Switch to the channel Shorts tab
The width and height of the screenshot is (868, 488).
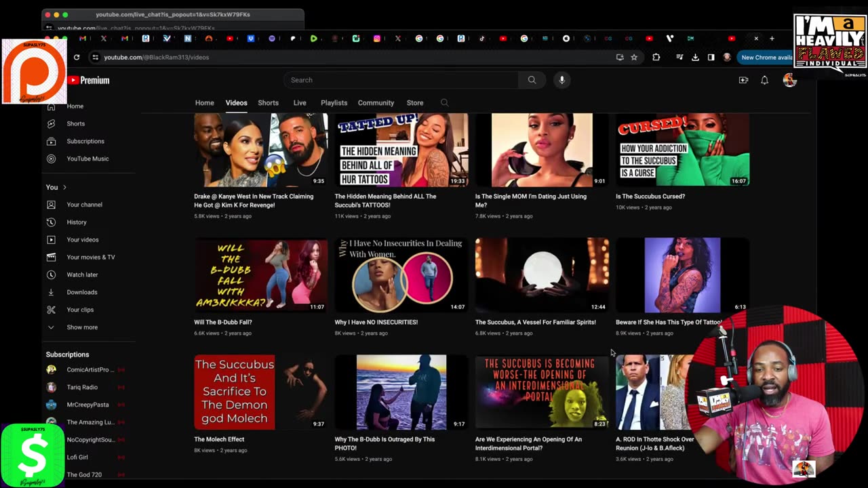[x=268, y=103]
